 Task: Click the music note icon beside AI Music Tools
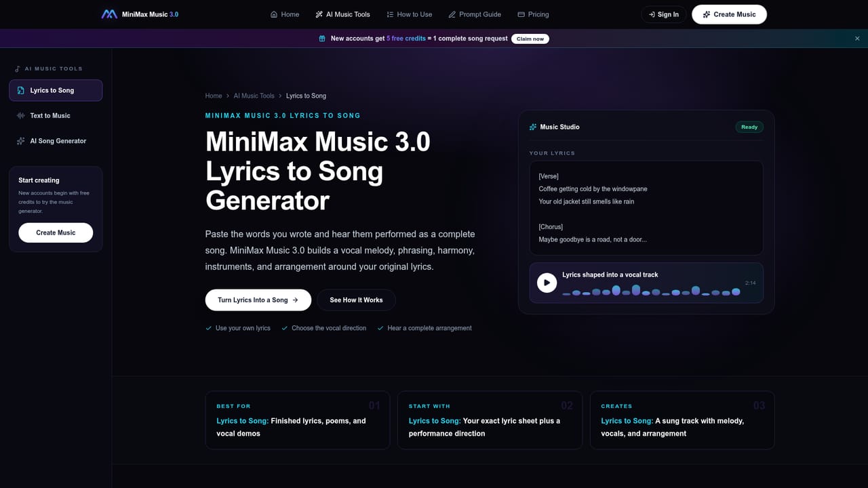18,68
